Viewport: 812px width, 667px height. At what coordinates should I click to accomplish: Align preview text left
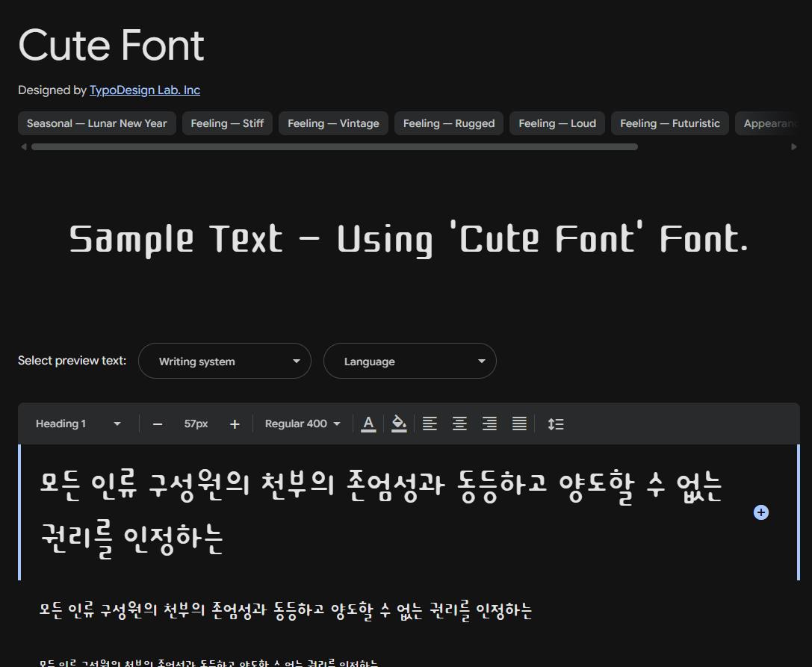(x=430, y=424)
